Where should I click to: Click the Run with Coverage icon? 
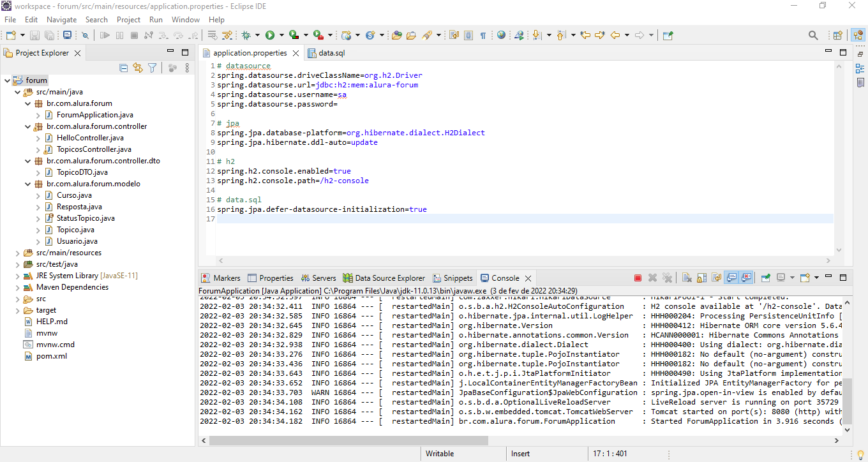click(x=293, y=35)
